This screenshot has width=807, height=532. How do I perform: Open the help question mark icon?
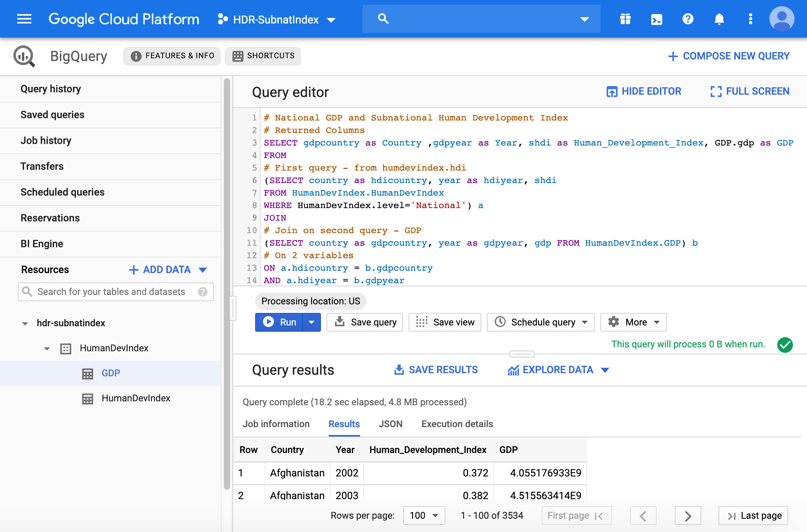(688, 19)
